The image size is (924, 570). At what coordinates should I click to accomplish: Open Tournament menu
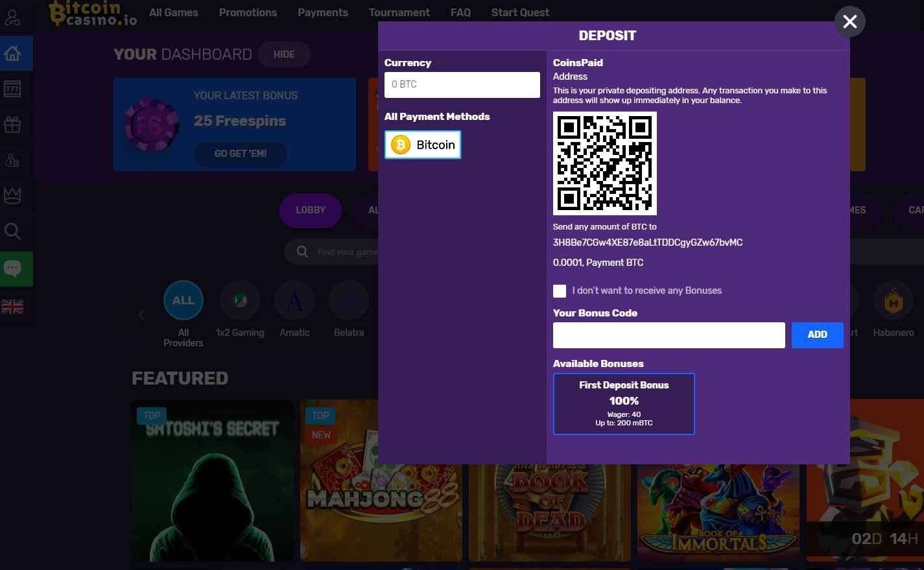tap(399, 12)
